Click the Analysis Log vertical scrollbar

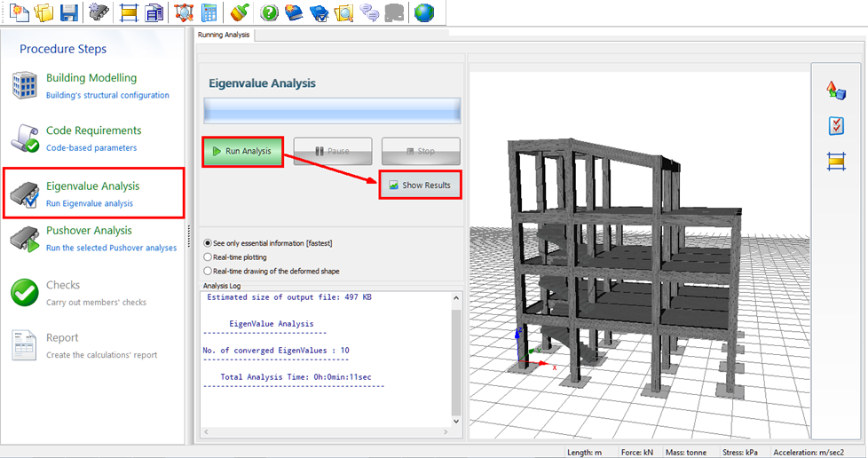pyautogui.click(x=457, y=364)
